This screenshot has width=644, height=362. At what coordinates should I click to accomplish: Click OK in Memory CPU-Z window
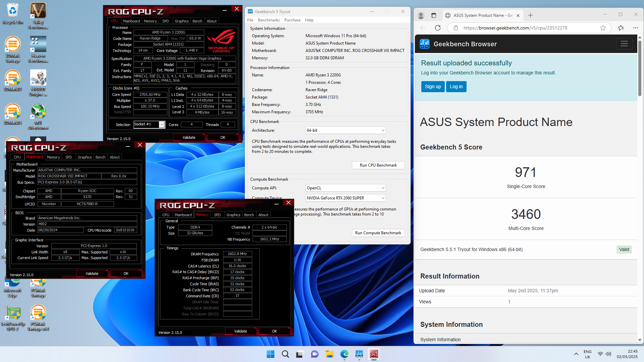point(274,331)
